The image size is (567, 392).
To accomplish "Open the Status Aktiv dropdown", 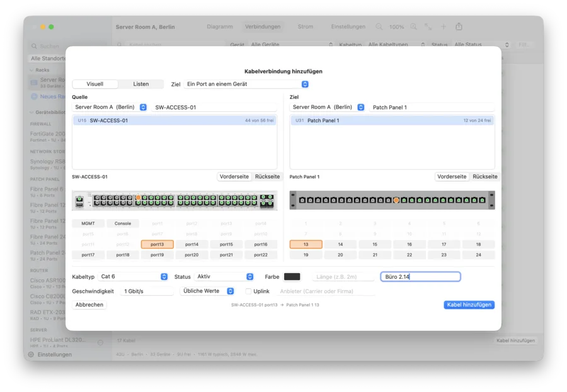I will click(224, 277).
